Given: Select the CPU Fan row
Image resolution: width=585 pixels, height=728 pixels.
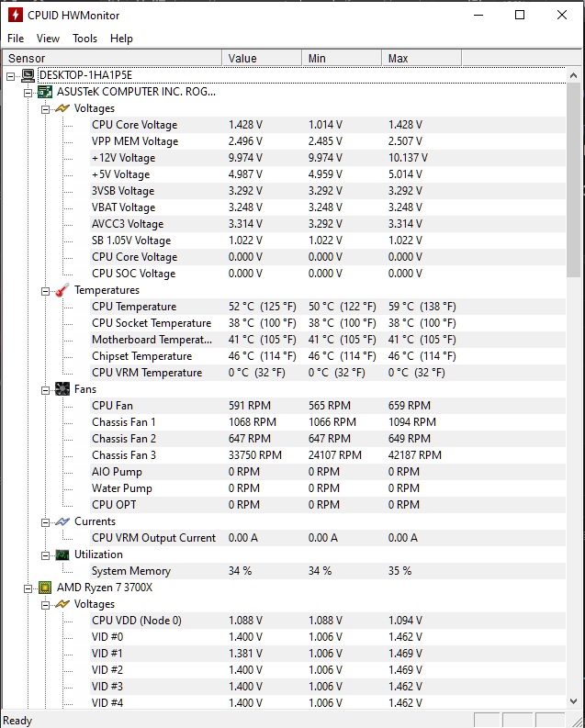Looking at the screenshot, I should pos(327,406).
